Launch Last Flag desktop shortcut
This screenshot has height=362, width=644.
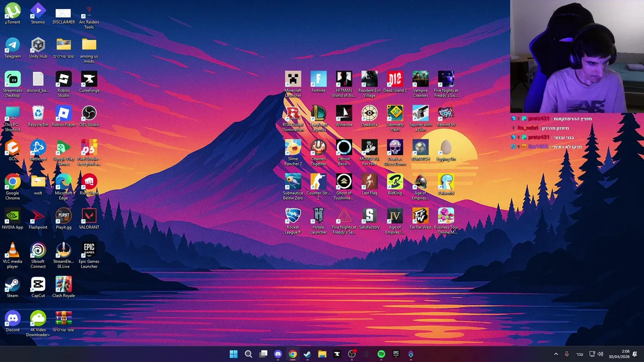(369, 185)
